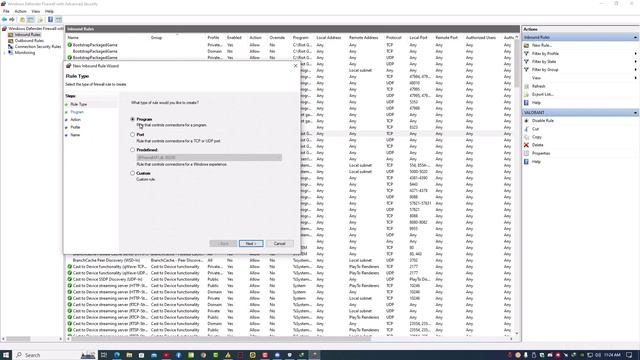Open the File menu

point(6,11)
